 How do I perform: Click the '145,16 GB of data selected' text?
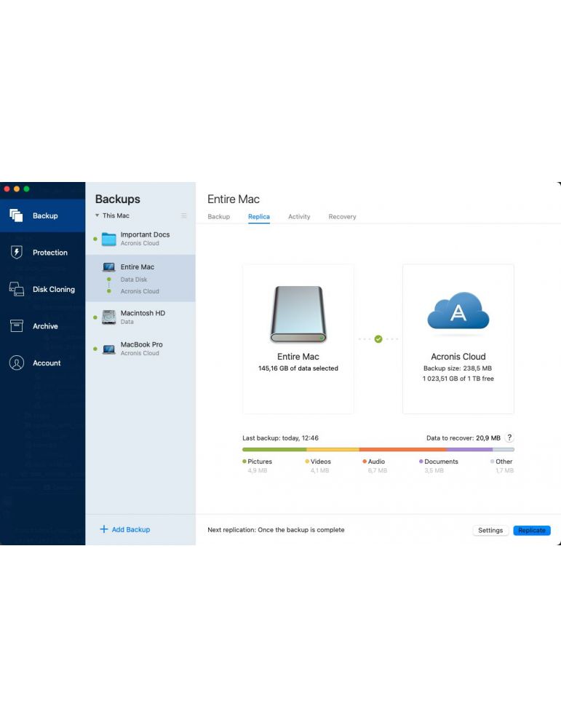point(298,368)
